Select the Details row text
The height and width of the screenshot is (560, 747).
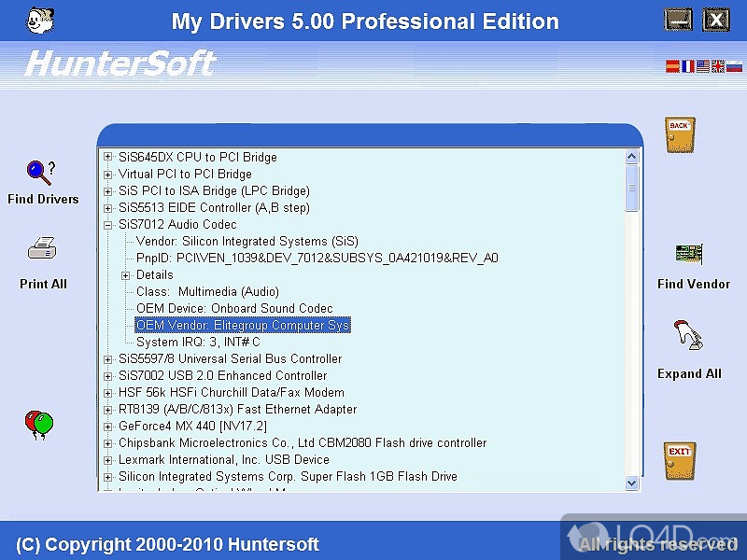(154, 274)
